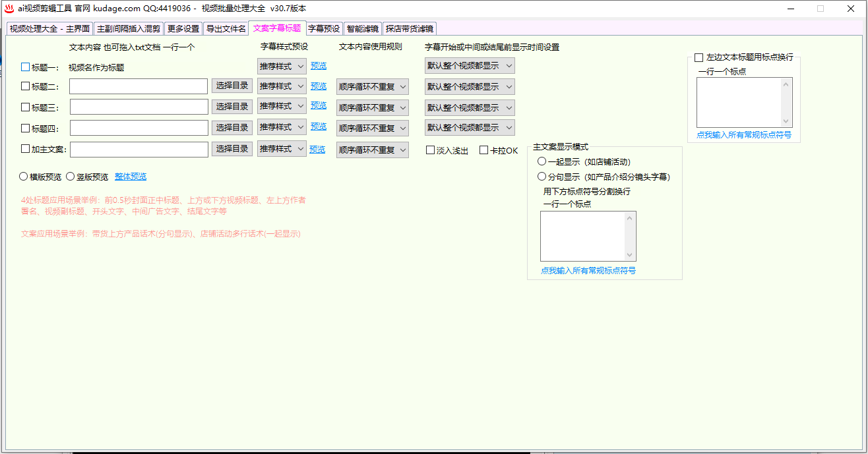This screenshot has width=868, height=454.
Task: Go to 视频处理大全 - 主界面 tab
Action: click(49, 28)
